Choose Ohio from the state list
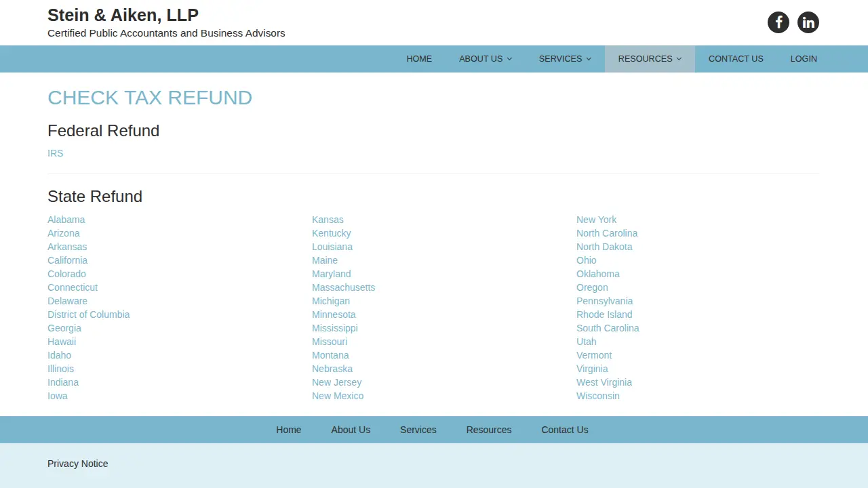Viewport: 868px width, 488px height. (x=587, y=260)
